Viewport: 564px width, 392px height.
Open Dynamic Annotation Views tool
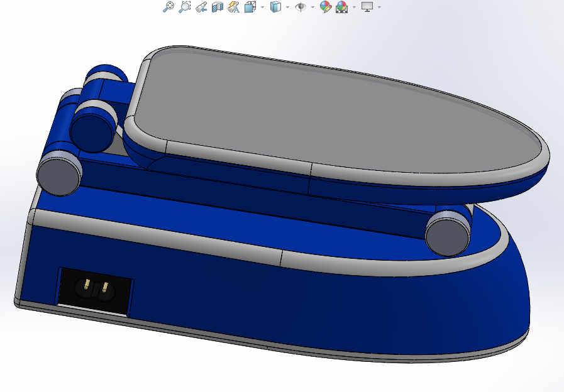point(234,7)
